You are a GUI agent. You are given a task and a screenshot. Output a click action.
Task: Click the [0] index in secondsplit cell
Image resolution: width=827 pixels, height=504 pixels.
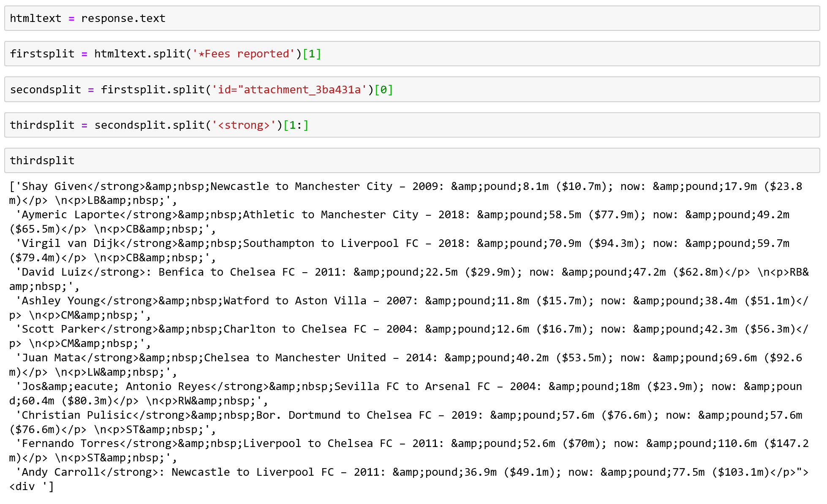pyautogui.click(x=384, y=90)
